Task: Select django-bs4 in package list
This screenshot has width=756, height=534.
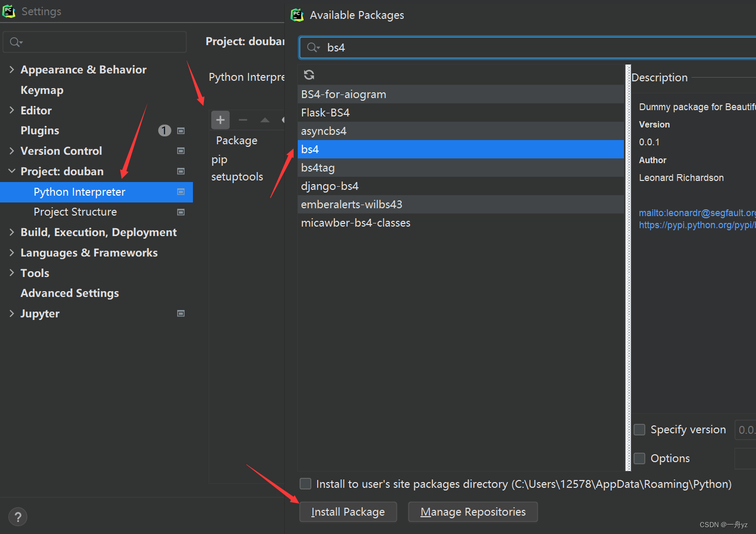Action: (461, 186)
